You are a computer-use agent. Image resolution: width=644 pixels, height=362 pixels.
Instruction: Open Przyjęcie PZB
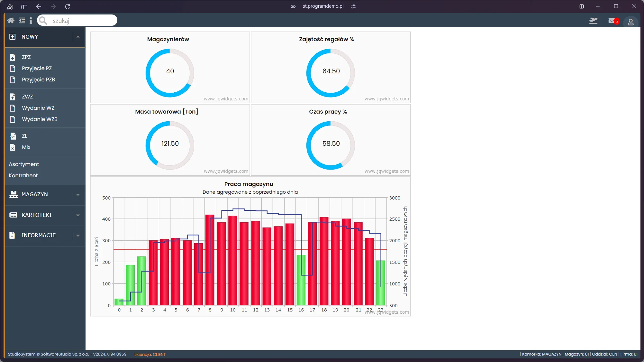click(38, 79)
